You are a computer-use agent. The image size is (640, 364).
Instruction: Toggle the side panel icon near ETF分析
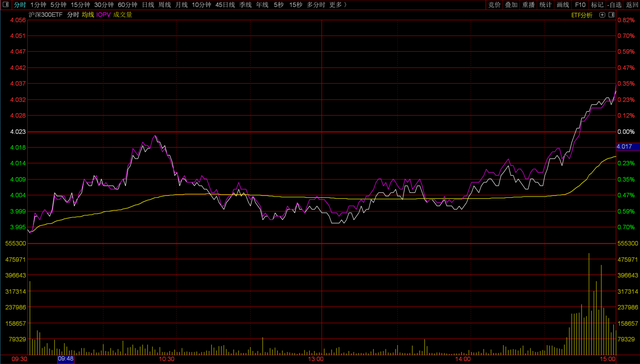click(611, 15)
